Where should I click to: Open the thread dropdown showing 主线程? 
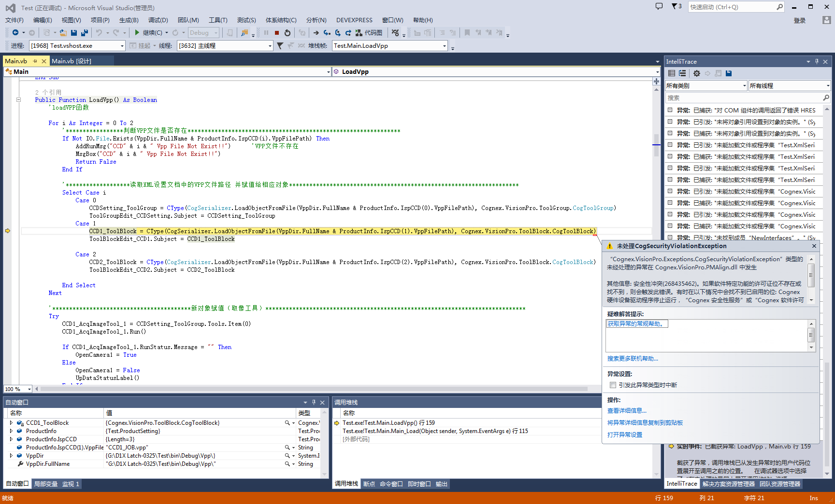point(225,45)
